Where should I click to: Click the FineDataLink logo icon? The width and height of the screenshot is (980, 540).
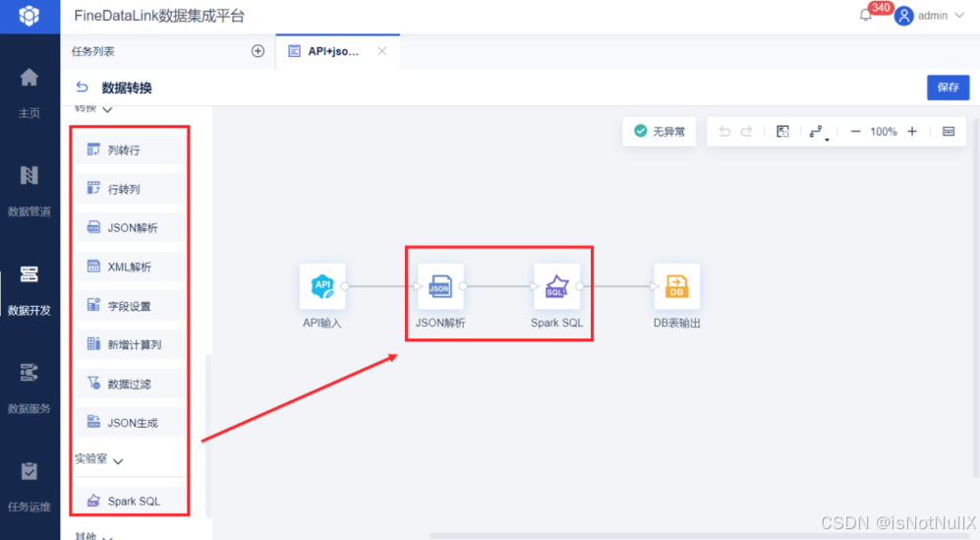point(29,15)
